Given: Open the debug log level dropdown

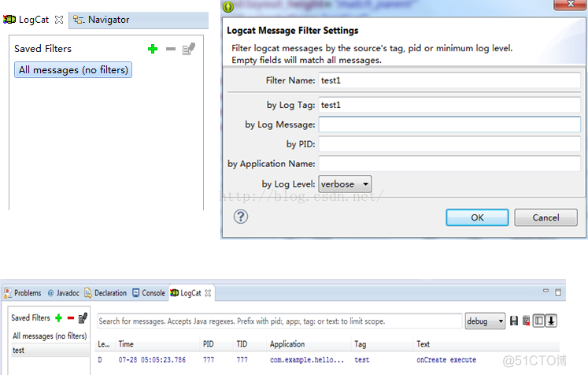Looking at the screenshot, I should tap(485, 321).
